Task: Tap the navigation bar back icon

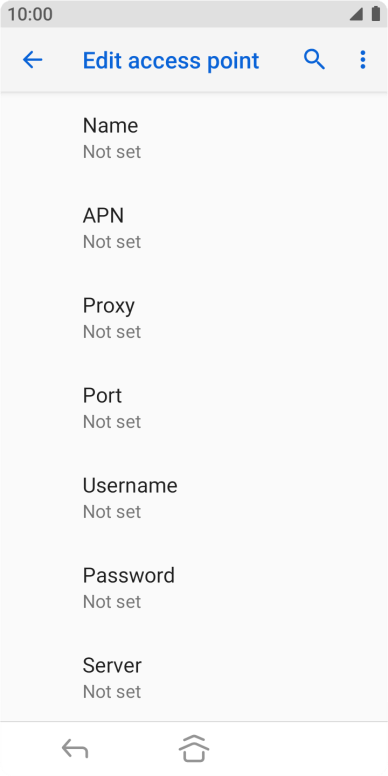Action: point(75,749)
